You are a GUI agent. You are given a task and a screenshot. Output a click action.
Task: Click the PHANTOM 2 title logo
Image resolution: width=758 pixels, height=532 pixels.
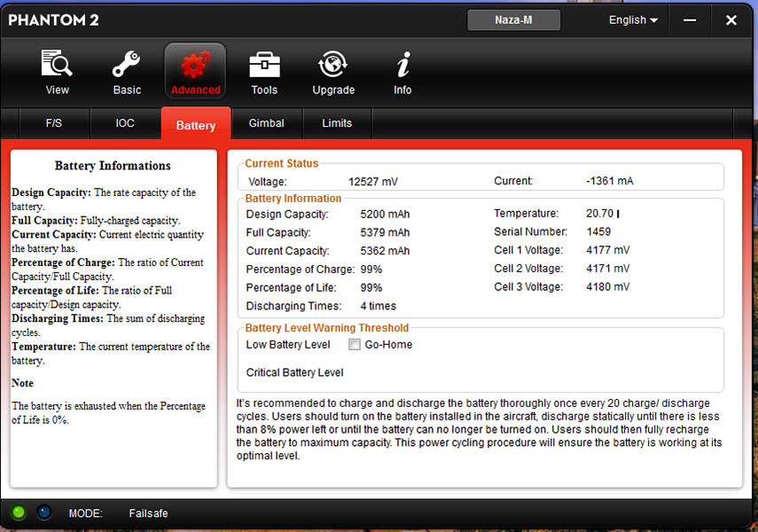[54, 20]
